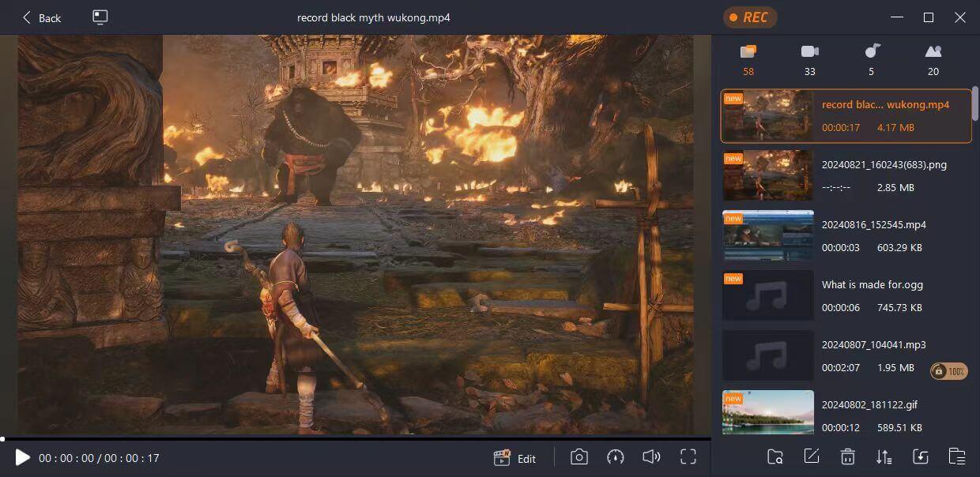Click the rename pencil icon
Viewport: 980px width, 477px height.
(811, 456)
